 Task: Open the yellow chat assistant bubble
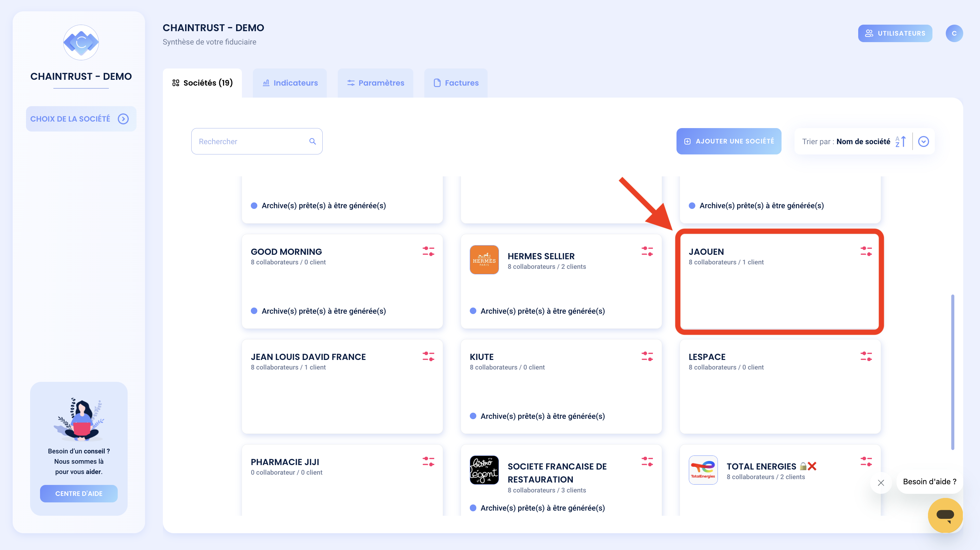pyautogui.click(x=945, y=515)
